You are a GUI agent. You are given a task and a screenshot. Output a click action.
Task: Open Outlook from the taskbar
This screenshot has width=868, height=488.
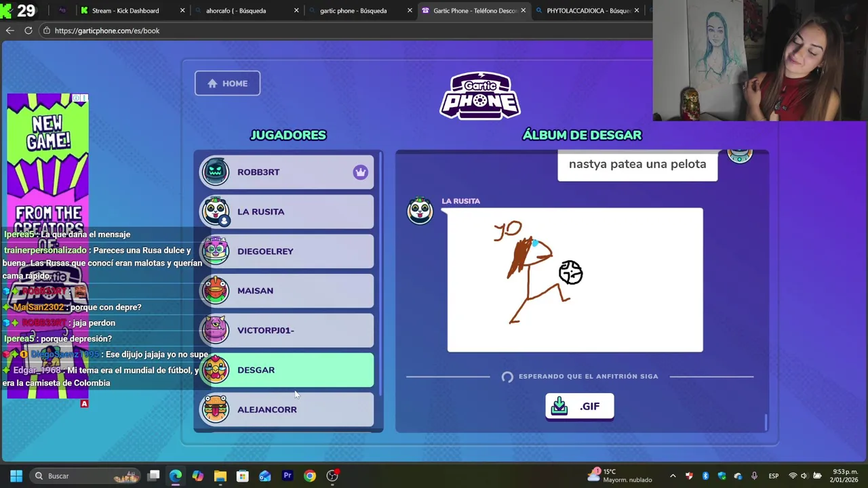(x=265, y=476)
